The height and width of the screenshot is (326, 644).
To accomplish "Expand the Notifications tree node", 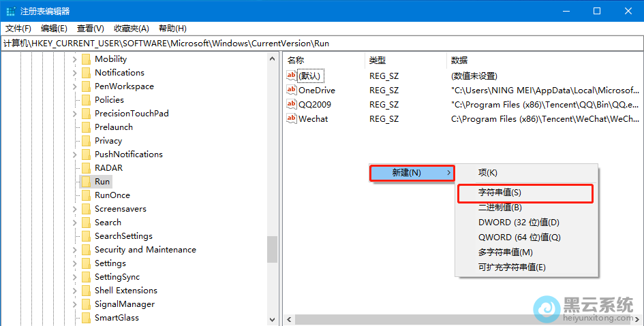I will (x=74, y=73).
